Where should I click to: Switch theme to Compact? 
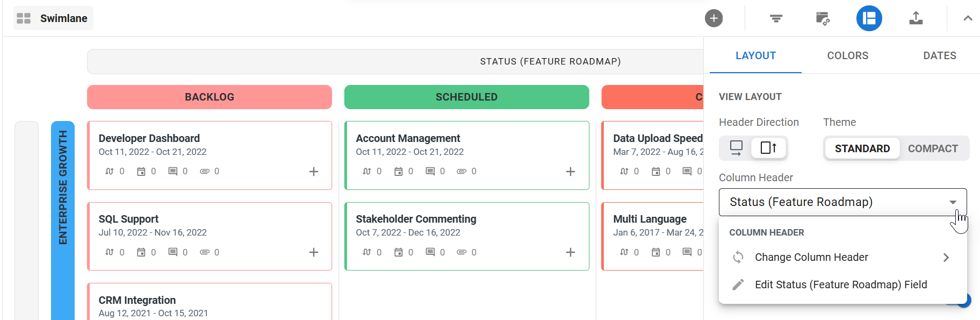click(933, 148)
